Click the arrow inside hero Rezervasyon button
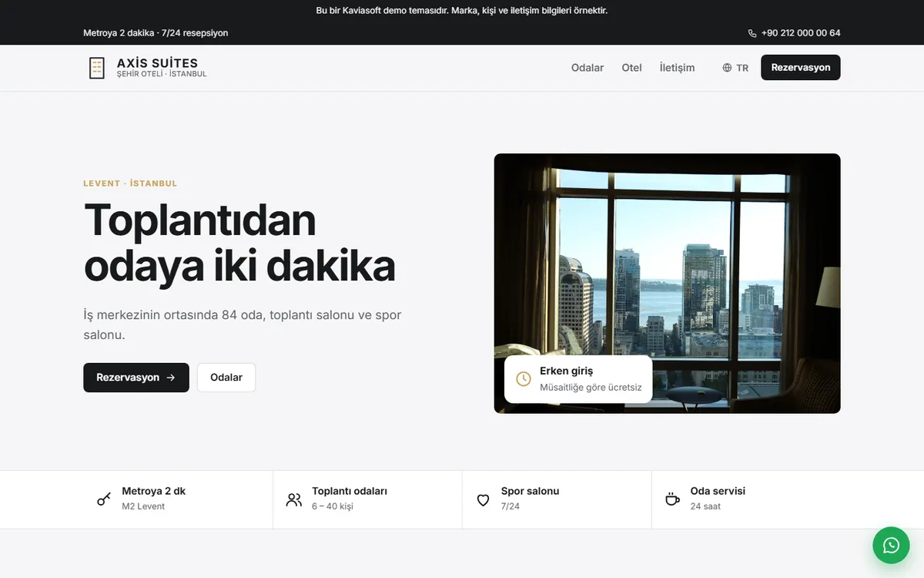Screen dimensions: 924x578 (x=171, y=378)
